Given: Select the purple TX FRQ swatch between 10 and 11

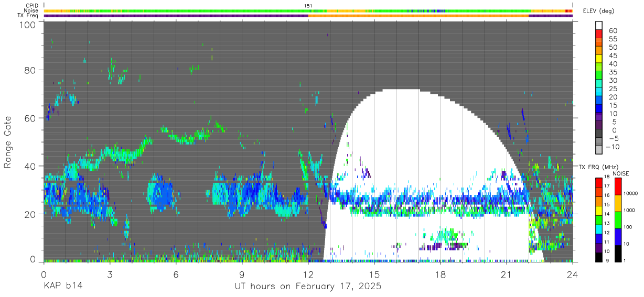Looking at the screenshot, I should pos(599,247).
